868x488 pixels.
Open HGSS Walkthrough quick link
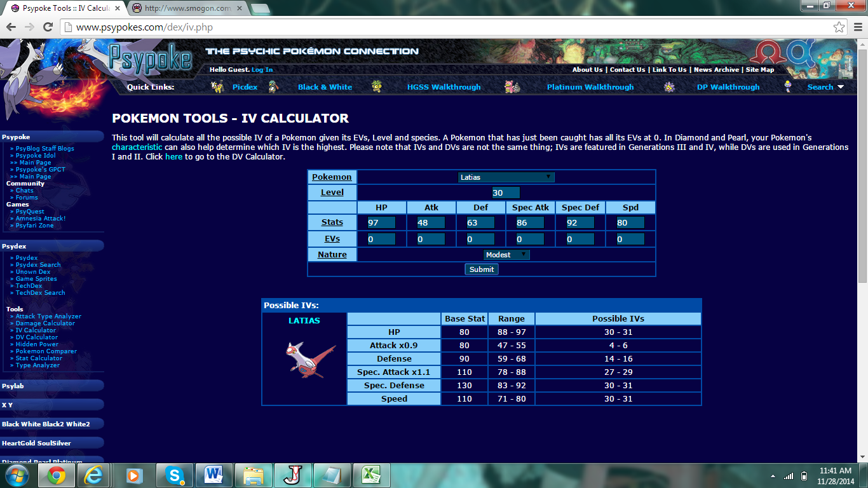tap(444, 87)
